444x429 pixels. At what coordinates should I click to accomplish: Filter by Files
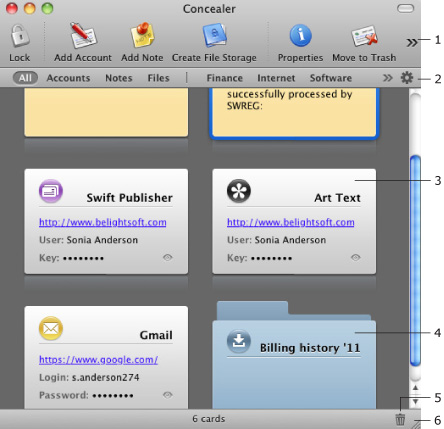pos(158,78)
